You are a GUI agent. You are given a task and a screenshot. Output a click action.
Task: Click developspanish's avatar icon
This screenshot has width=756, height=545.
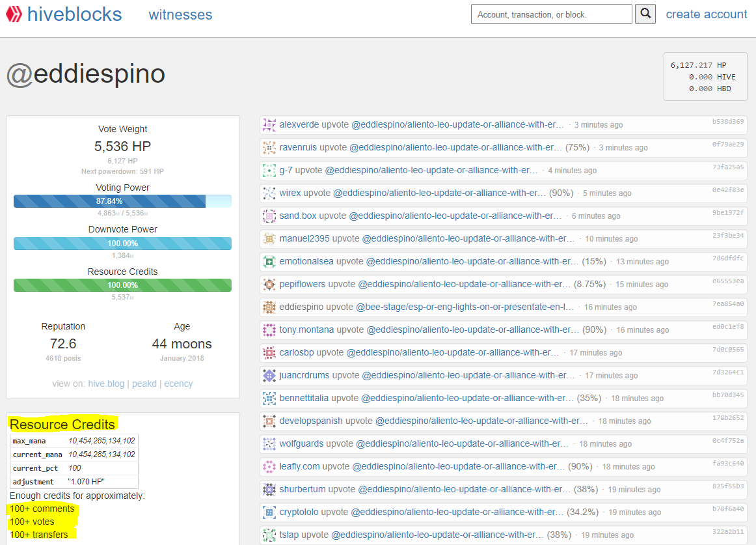point(269,421)
